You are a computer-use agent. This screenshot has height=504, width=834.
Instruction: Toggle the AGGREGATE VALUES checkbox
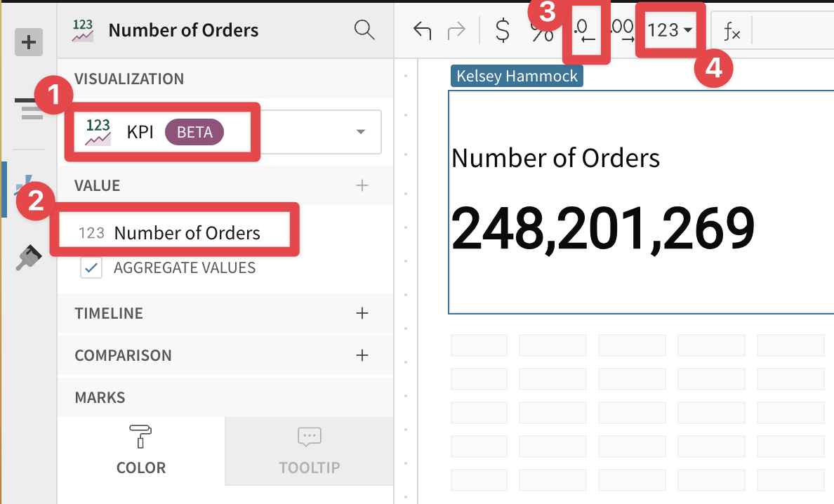91,268
